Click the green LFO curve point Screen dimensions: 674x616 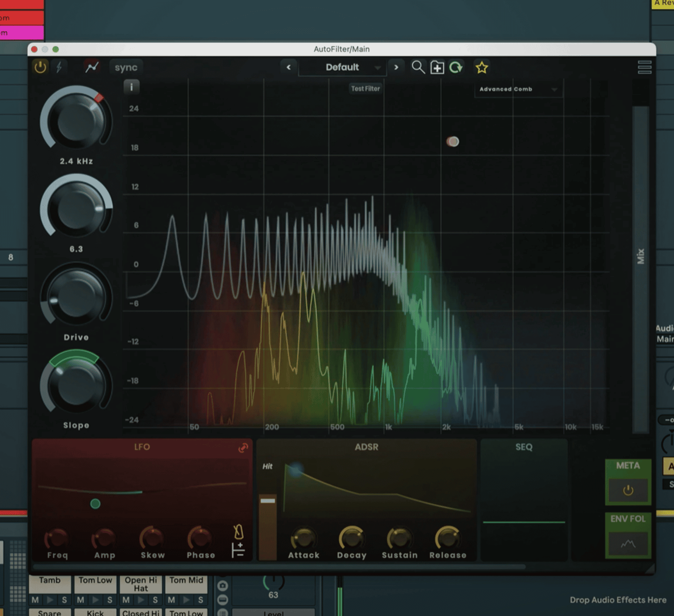coord(95,504)
